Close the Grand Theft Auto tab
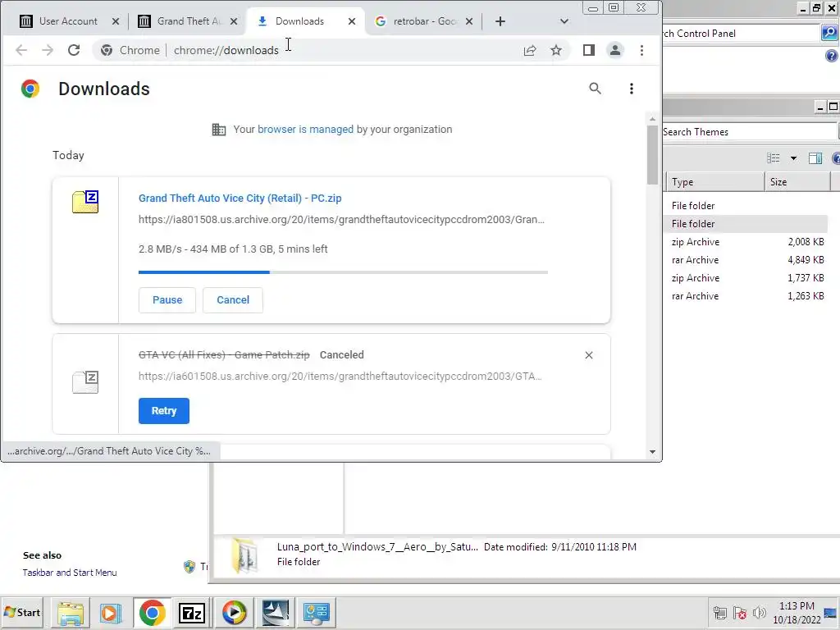 click(234, 21)
